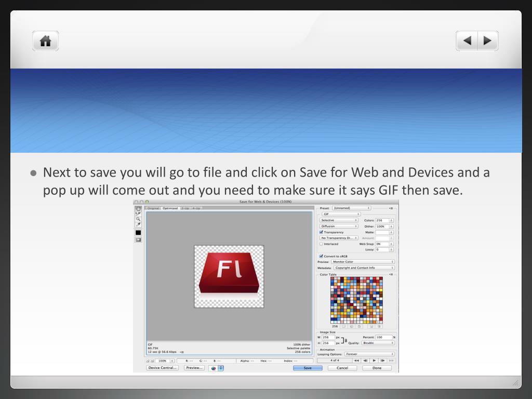Click the Device Central button

pyautogui.click(x=162, y=368)
